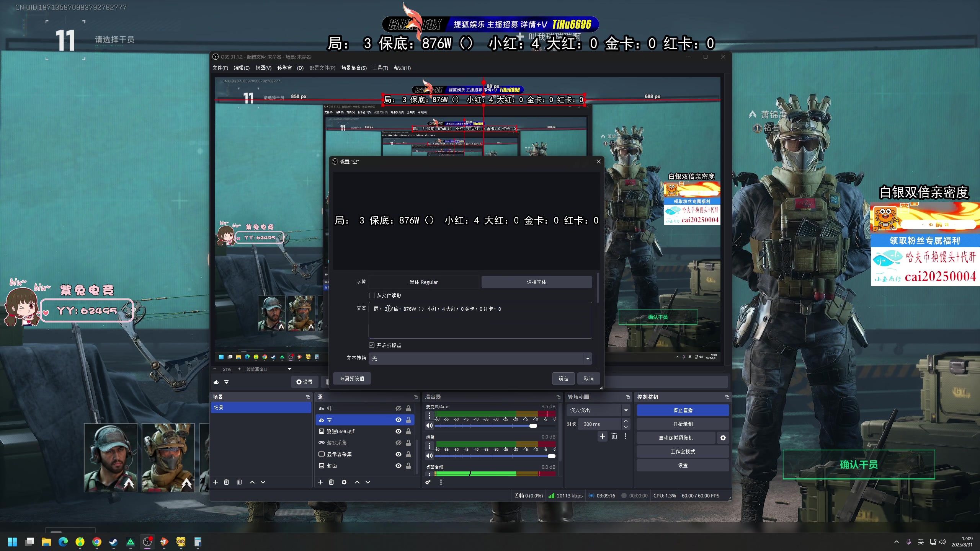980x551 pixels.
Task: Decrease transition duration with down stepper
Action: point(626,427)
